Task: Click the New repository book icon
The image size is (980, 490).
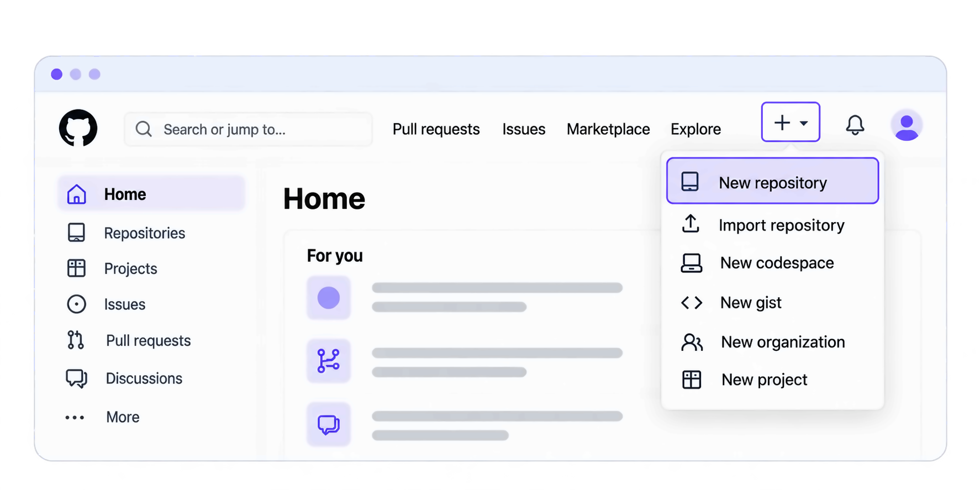Action: (x=690, y=182)
